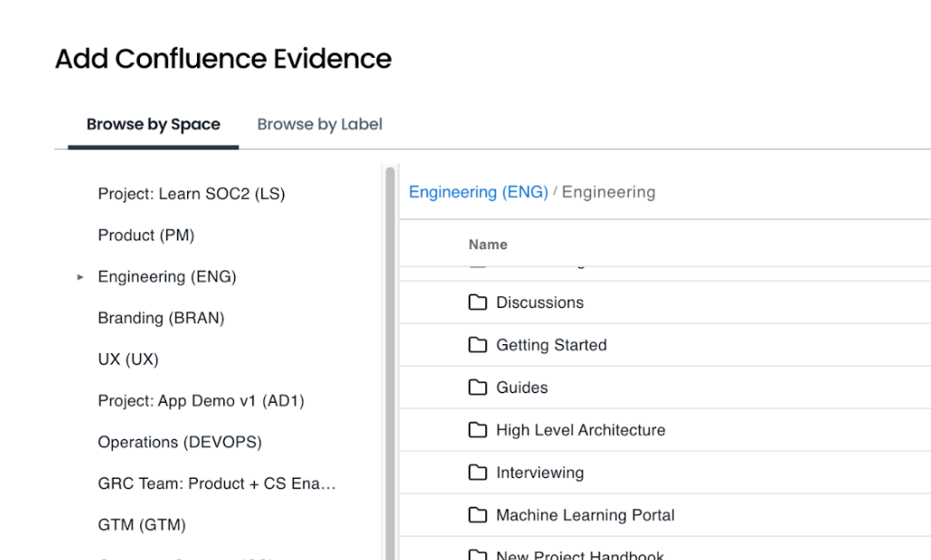Sort by the Name column header
The width and height of the screenshot is (931, 560).
(x=488, y=245)
